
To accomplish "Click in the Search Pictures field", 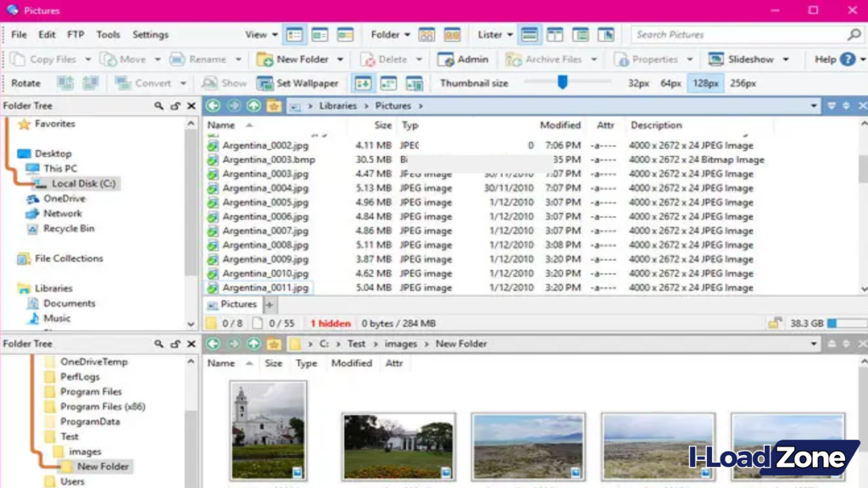I will pos(737,35).
